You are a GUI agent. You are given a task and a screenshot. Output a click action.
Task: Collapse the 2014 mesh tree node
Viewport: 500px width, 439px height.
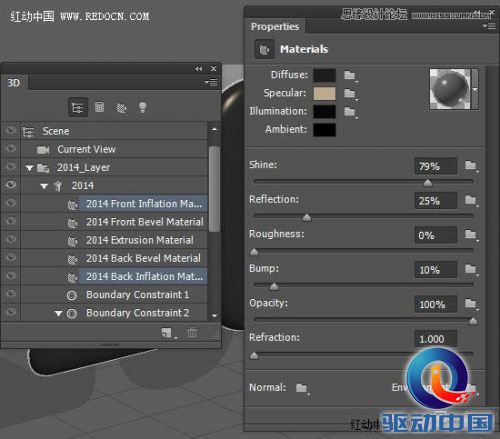coord(44,186)
